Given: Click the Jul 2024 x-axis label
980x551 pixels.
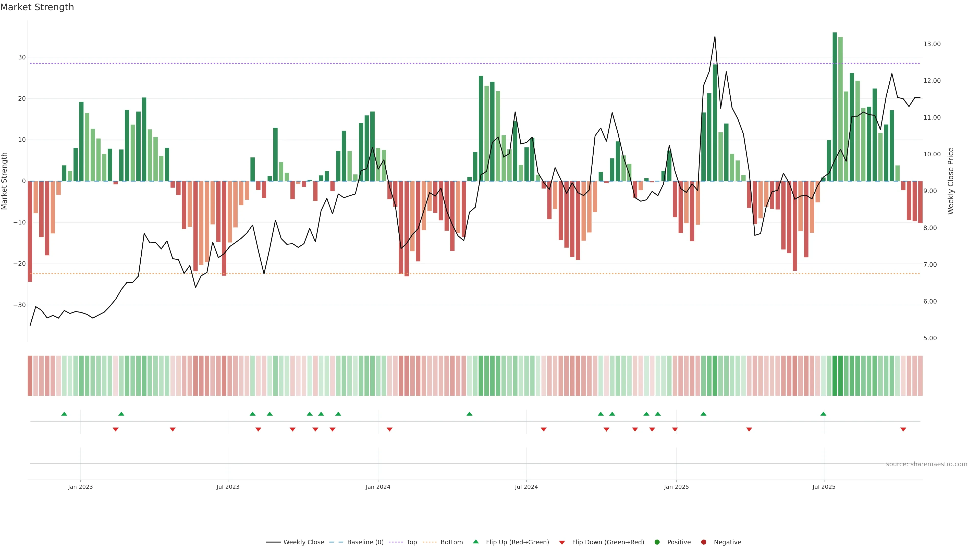Looking at the screenshot, I should pyautogui.click(x=526, y=487).
